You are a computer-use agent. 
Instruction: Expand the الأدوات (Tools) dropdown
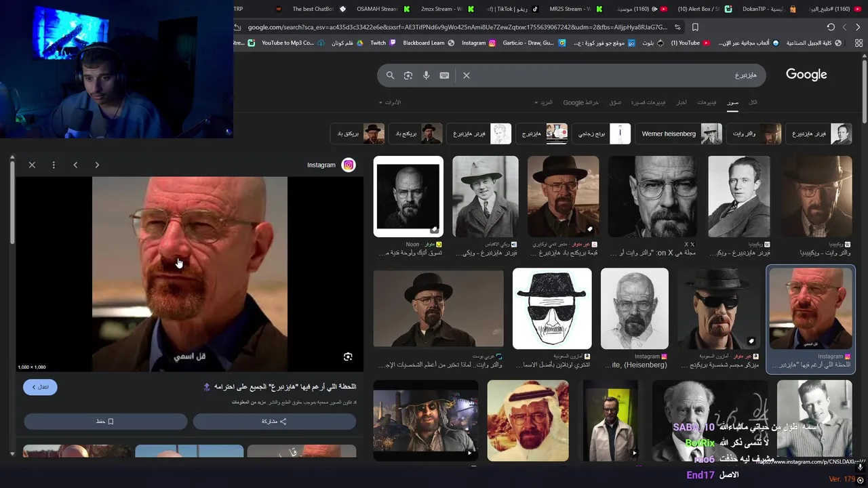[390, 102]
